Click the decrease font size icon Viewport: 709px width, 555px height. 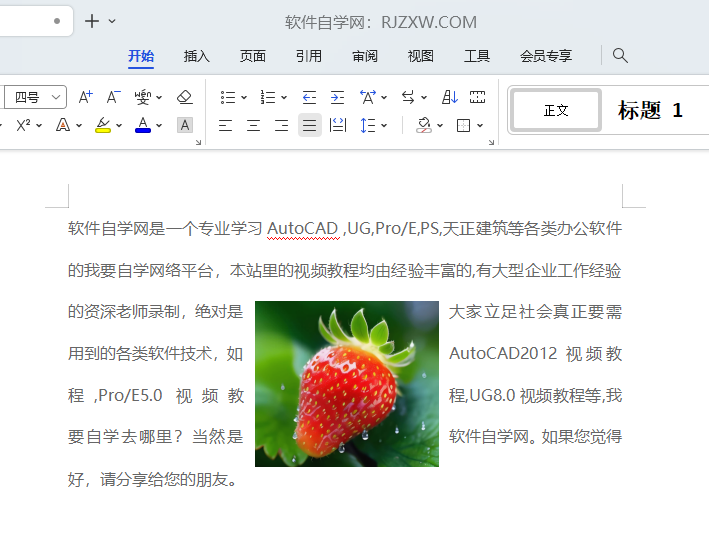113,97
